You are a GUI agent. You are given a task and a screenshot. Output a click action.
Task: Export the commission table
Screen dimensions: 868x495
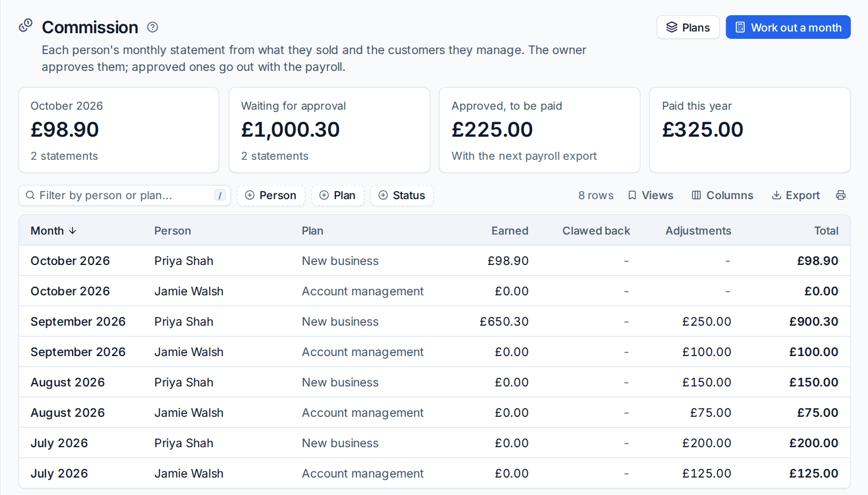point(795,195)
